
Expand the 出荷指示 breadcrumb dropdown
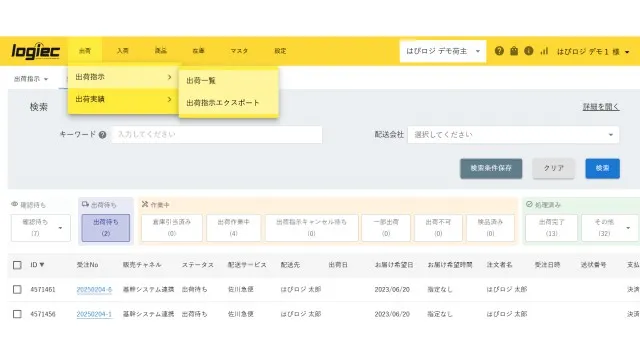[31, 79]
